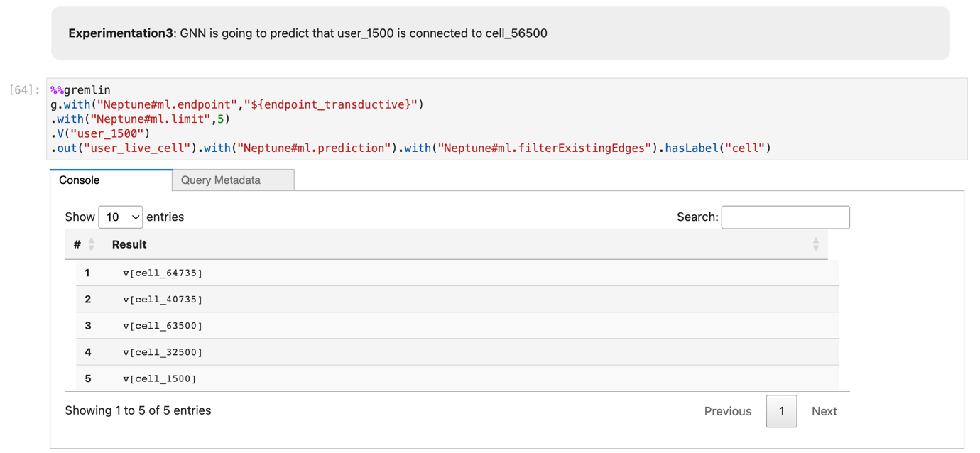This screenshot has width=980, height=453.
Task: Open the Query Metadata tab
Action: pyautogui.click(x=221, y=180)
